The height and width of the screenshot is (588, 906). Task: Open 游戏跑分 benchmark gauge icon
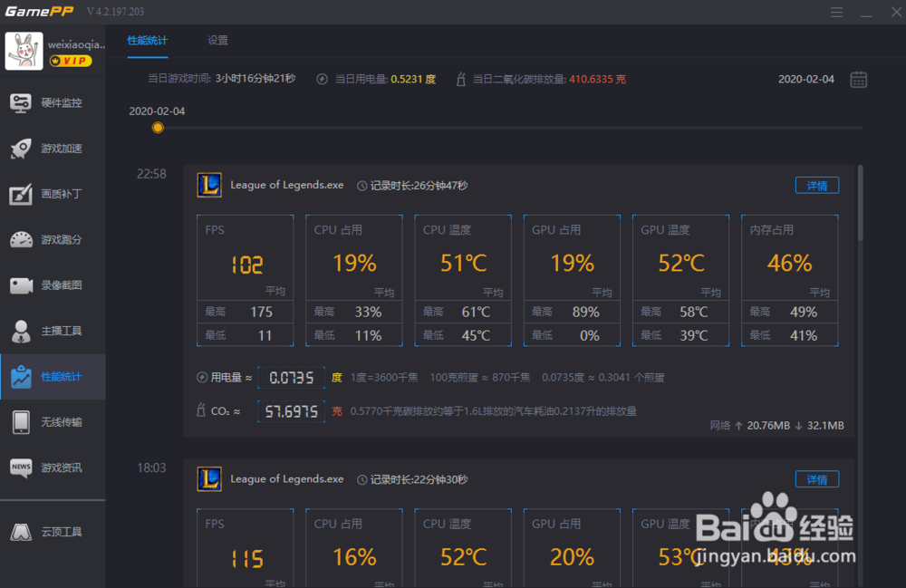[21, 240]
